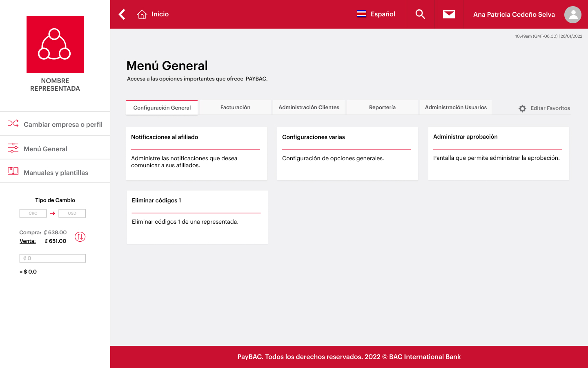Swap currencies using the circular exchange arrows
Image resolution: width=588 pixels, height=368 pixels.
tap(80, 236)
